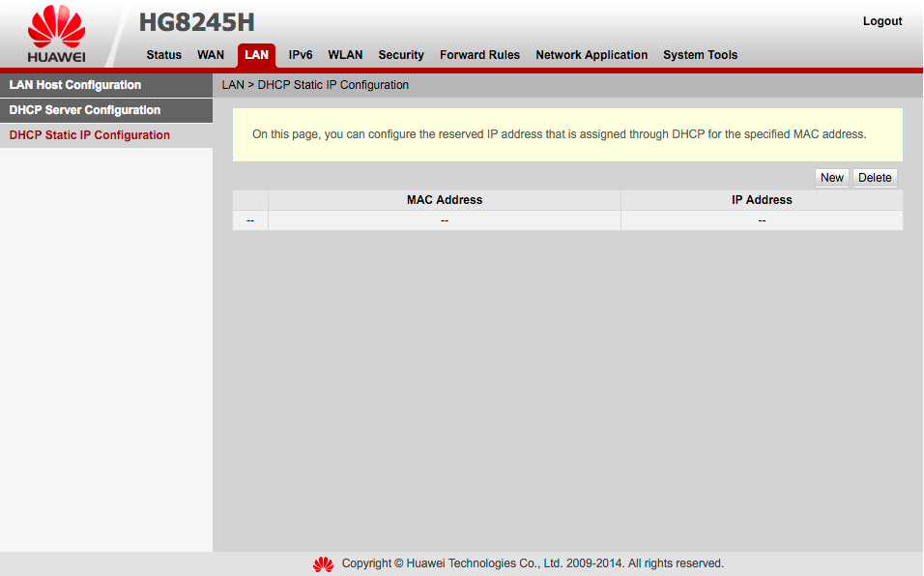Open the Forward Rules tab
This screenshot has height=576, width=924.
point(479,55)
